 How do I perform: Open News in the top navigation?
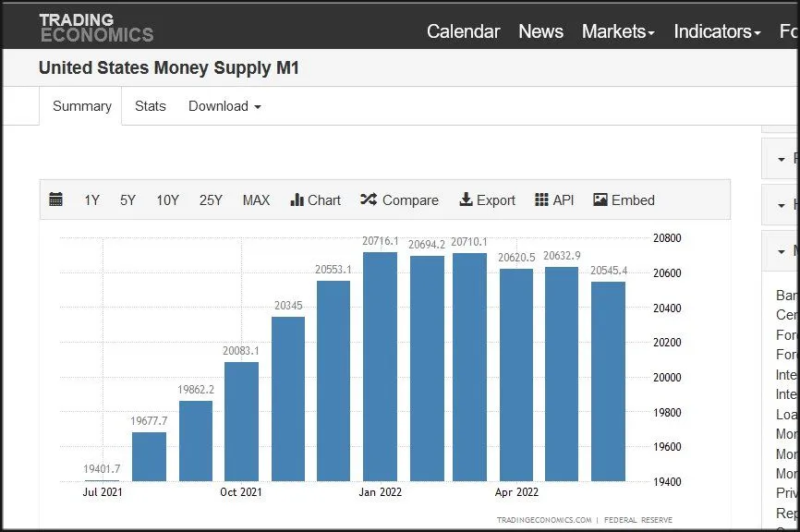[540, 31]
